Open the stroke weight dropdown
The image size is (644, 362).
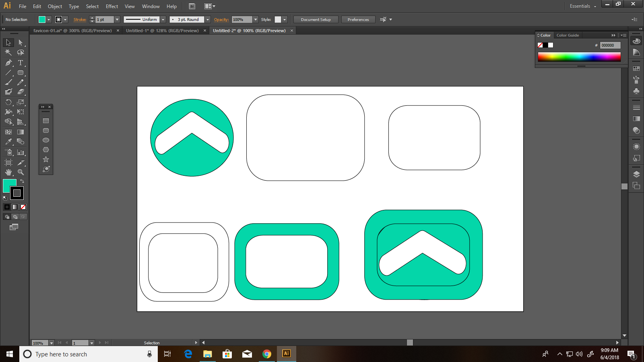pos(117,19)
